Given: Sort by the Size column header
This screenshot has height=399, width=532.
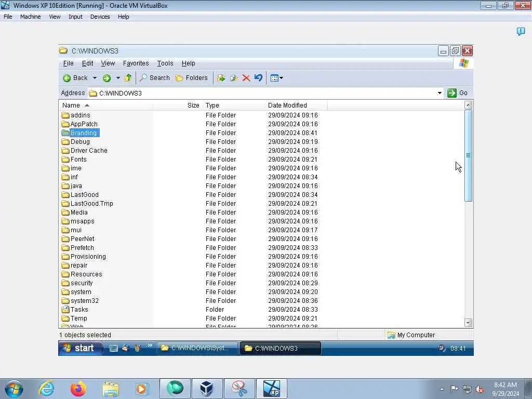Looking at the screenshot, I should pos(178,105).
